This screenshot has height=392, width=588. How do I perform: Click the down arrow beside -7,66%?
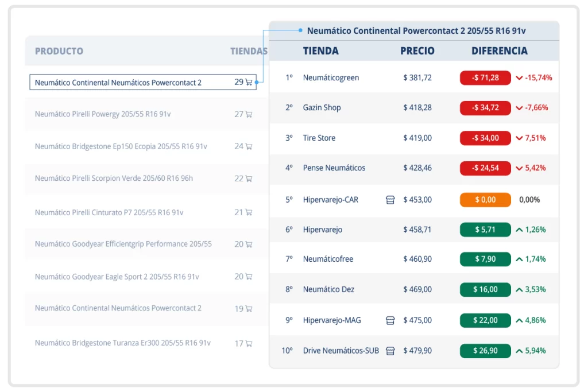click(x=519, y=108)
